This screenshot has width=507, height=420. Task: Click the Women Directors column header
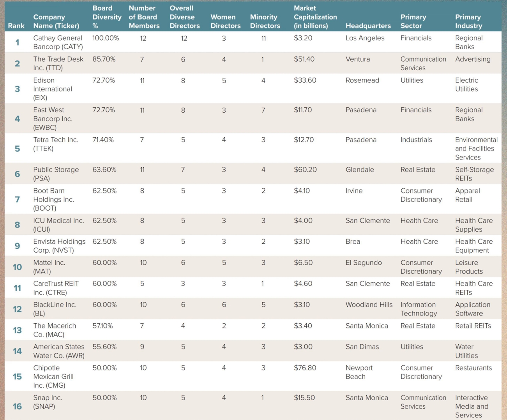click(x=225, y=21)
